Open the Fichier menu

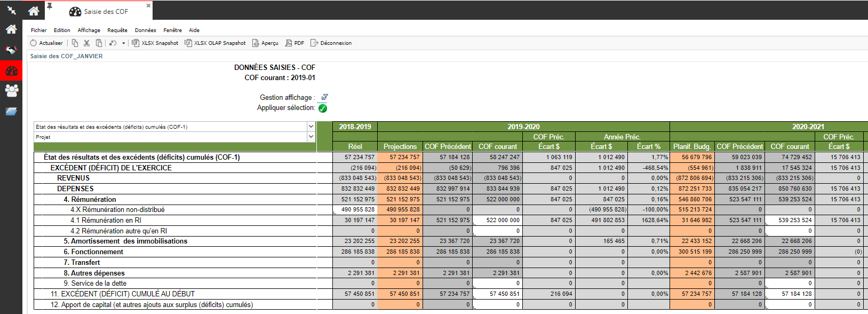tap(38, 30)
